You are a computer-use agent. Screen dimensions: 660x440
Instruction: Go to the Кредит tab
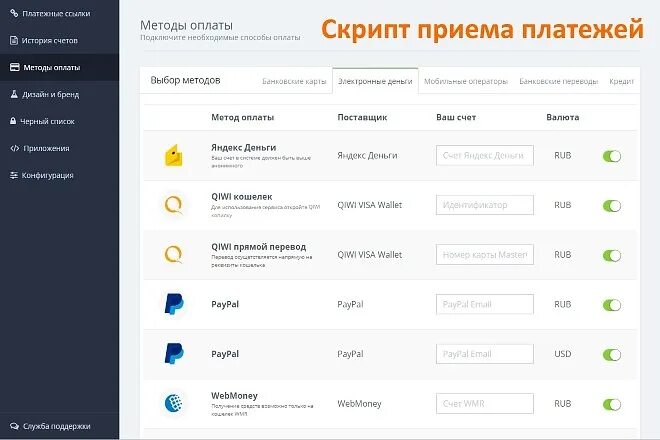pos(622,81)
